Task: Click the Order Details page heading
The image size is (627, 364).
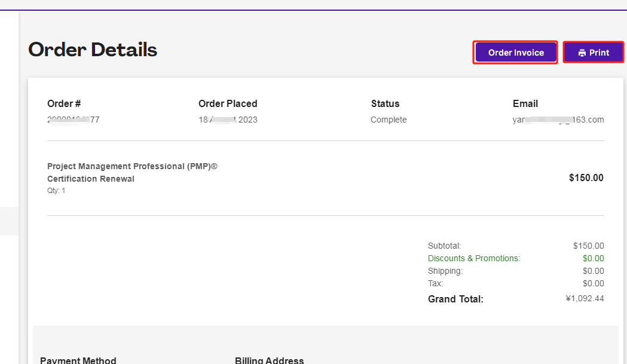Action: (93, 50)
